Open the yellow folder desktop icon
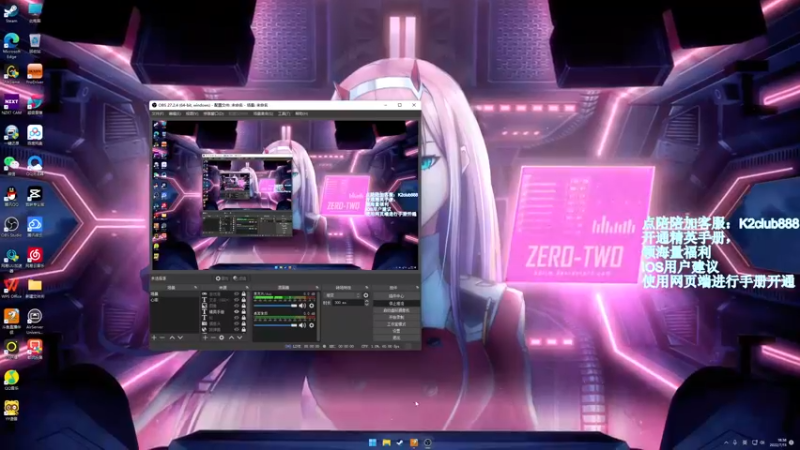Image resolution: width=800 pixels, height=450 pixels. pos(35,287)
